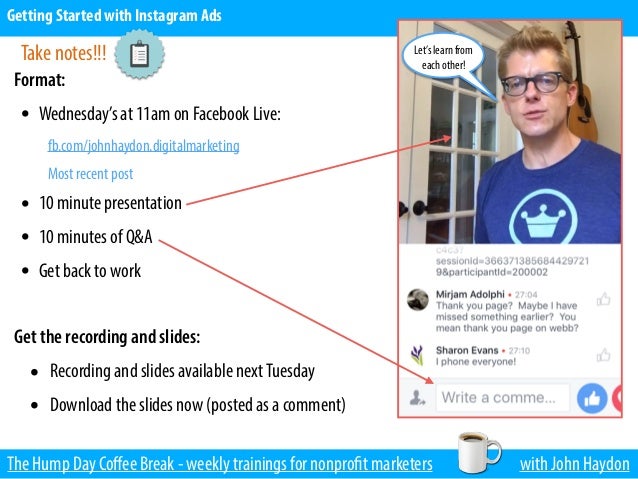Open Mirjam Adolphi's profile picture

[x=418, y=300]
